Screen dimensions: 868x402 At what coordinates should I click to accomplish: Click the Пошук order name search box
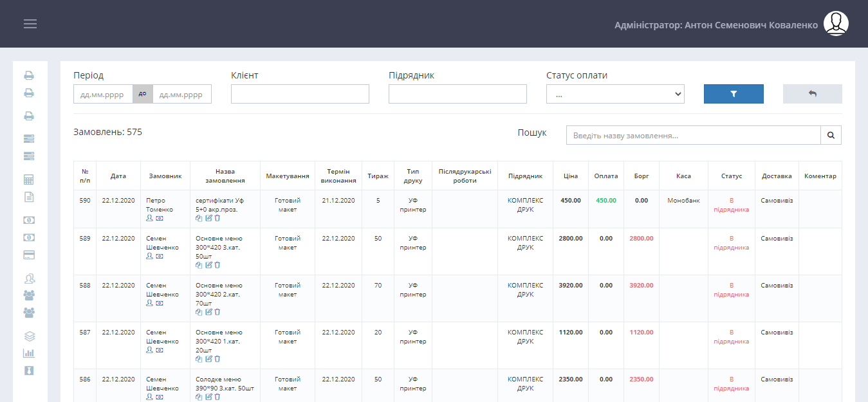tap(693, 136)
